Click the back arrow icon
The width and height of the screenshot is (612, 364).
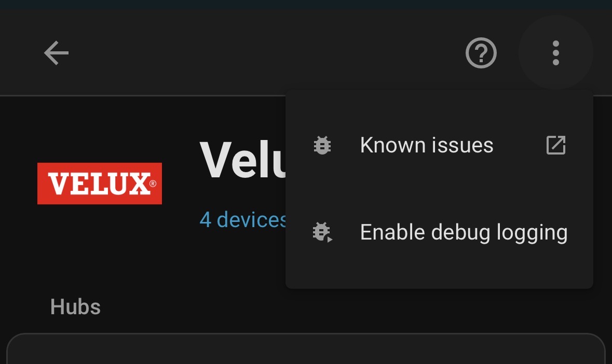pyautogui.click(x=56, y=53)
